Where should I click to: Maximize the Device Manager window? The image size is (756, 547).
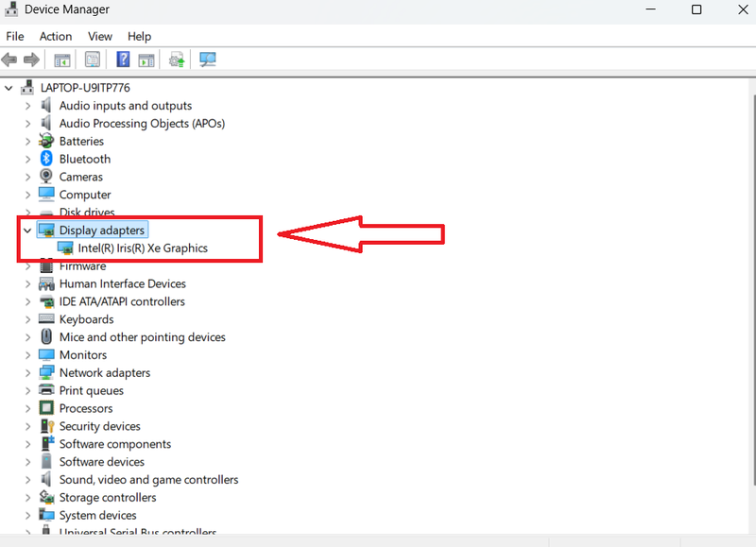(696, 9)
